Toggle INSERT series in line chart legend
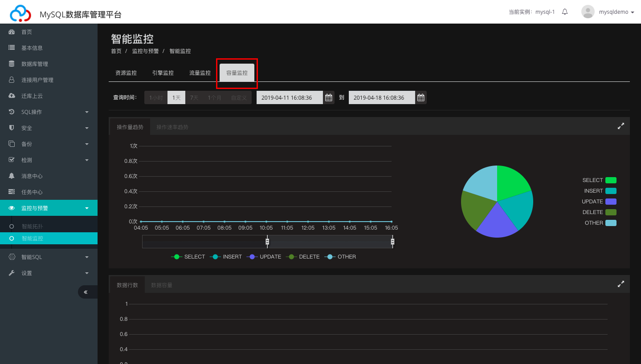This screenshot has width=641, height=364. (226, 257)
